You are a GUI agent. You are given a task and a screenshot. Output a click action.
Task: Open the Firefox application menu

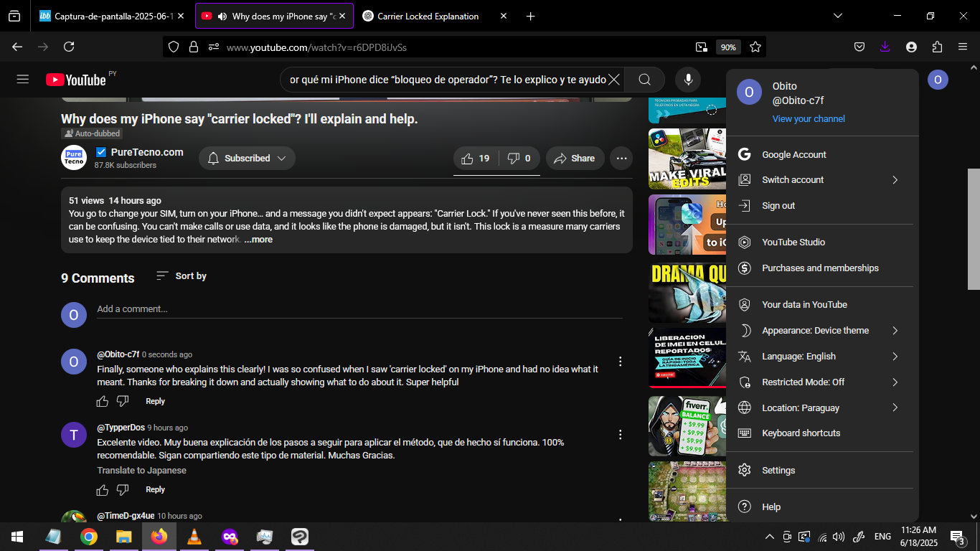click(963, 47)
